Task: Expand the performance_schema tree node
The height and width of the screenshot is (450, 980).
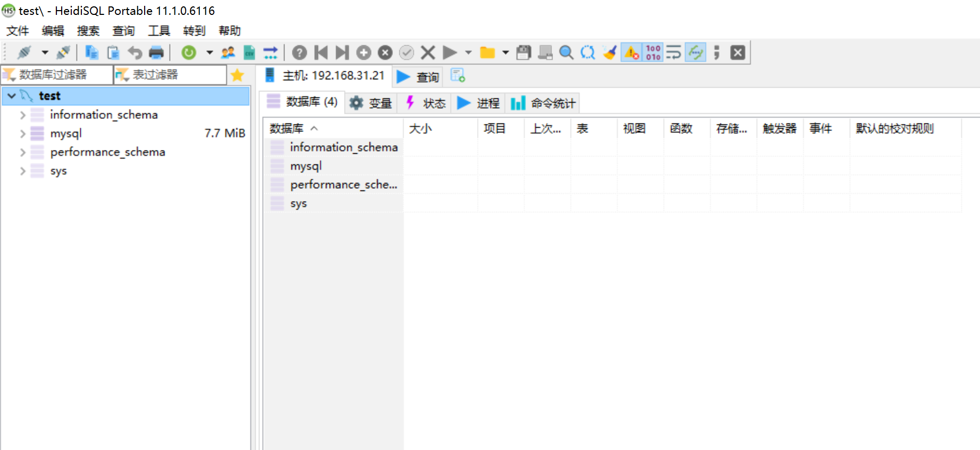Action: coord(23,152)
